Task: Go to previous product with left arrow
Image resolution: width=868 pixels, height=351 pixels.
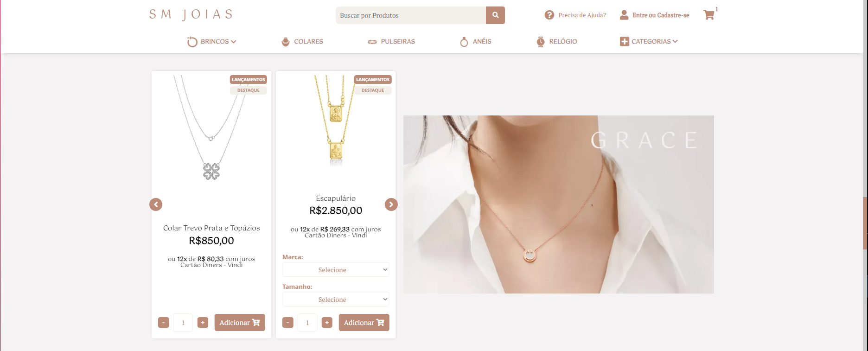Action: 156,204
